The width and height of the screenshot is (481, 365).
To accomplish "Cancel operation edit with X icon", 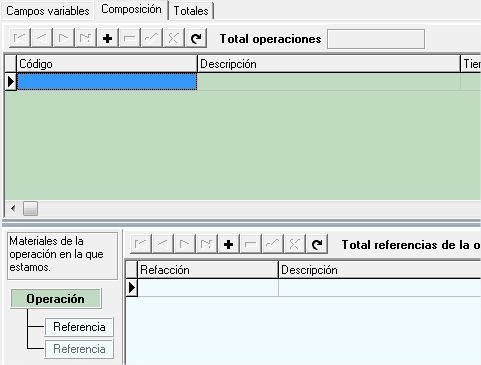I will tap(173, 38).
